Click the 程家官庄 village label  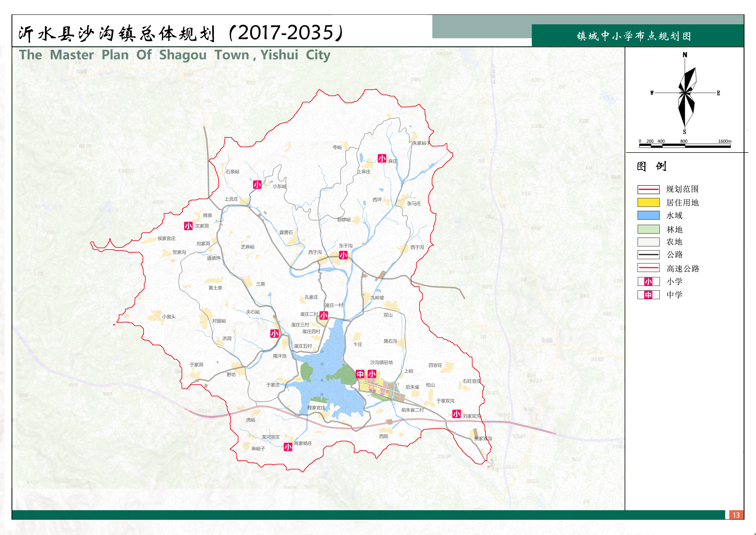(316, 408)
